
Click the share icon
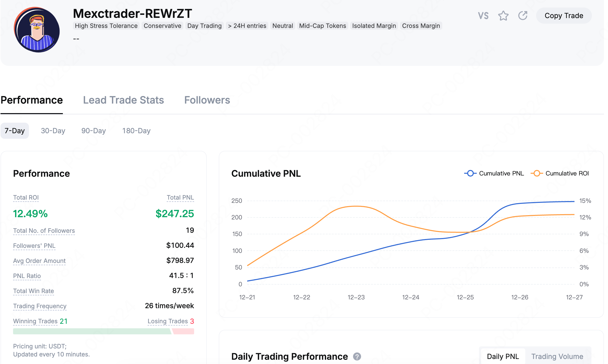click(523, 16)
